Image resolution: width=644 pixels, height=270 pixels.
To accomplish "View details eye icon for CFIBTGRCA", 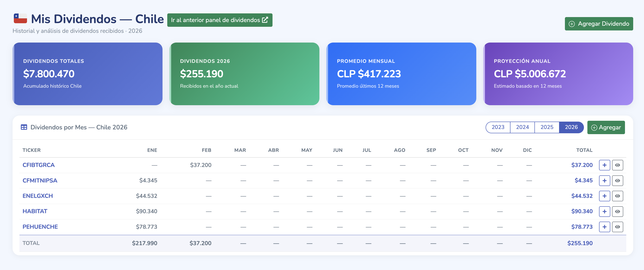I will 617,165.
